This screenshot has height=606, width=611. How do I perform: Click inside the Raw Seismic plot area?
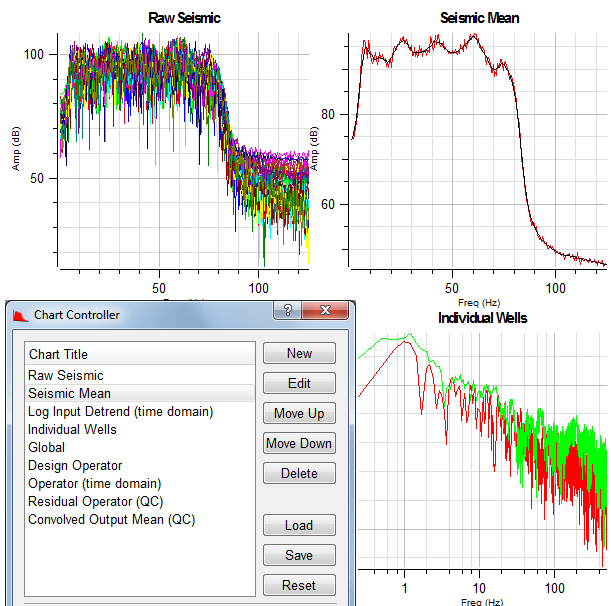[x=183, y=150]
